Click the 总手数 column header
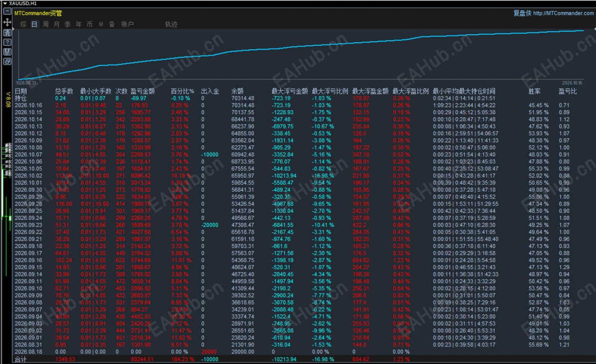Screen dimensions: 596x364 (x=64, y=91)
